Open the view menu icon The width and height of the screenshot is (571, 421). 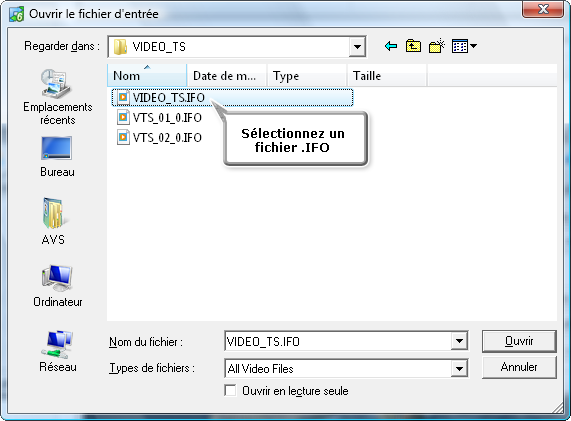464,46
